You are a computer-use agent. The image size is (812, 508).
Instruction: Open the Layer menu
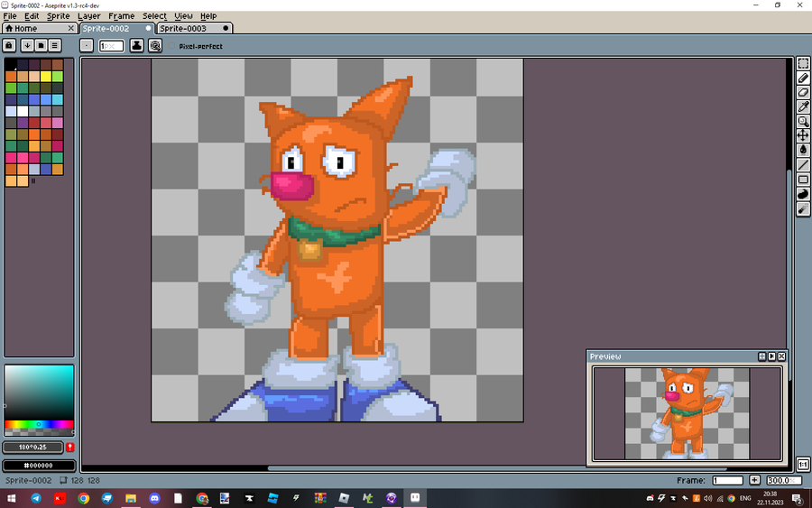point(88,16)
